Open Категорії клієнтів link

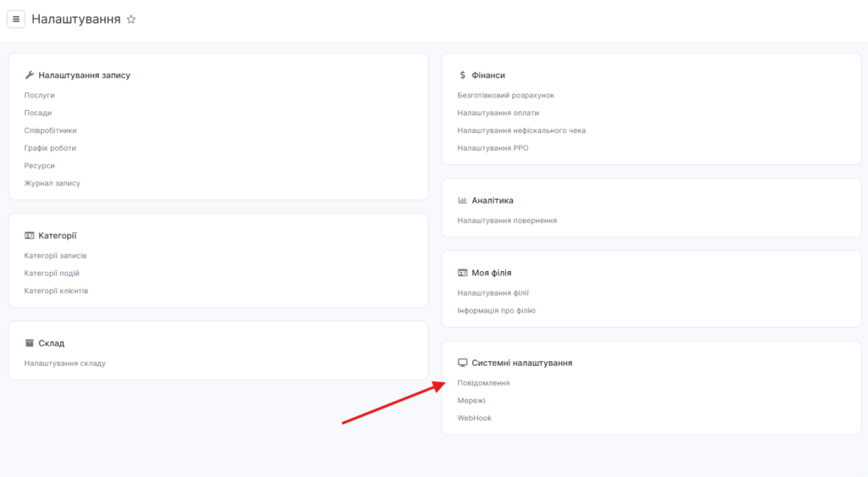click(56, 291)
